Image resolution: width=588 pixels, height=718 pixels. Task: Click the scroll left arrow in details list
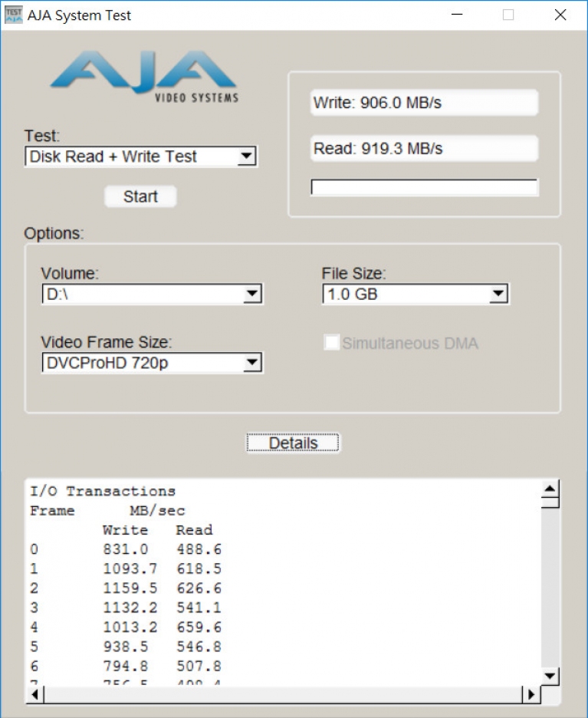coord(35,695)
